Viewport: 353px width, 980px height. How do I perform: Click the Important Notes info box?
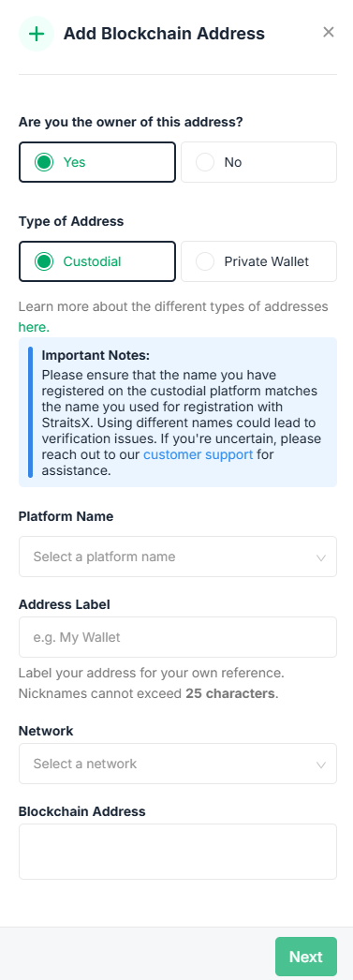click(178, 412)
